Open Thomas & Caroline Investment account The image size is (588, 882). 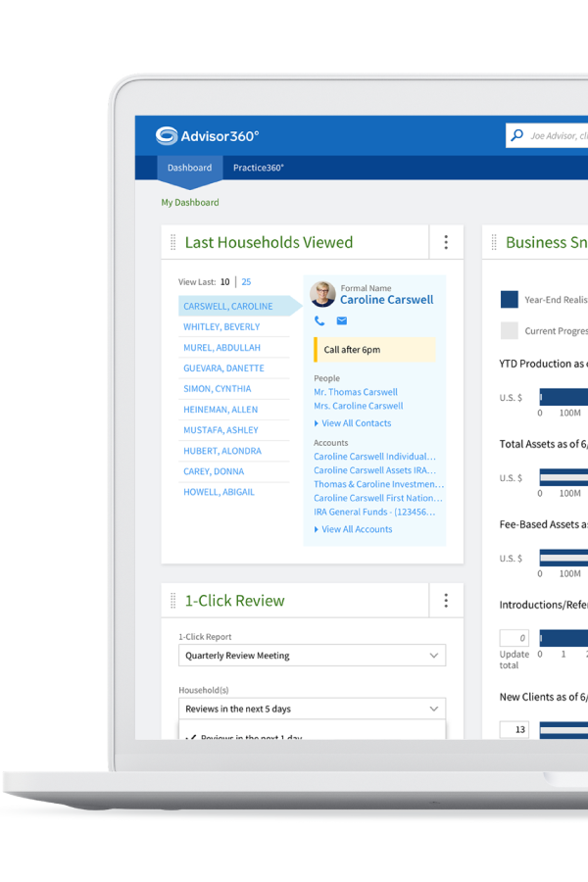pyautogui.click(x=378, y=484)
